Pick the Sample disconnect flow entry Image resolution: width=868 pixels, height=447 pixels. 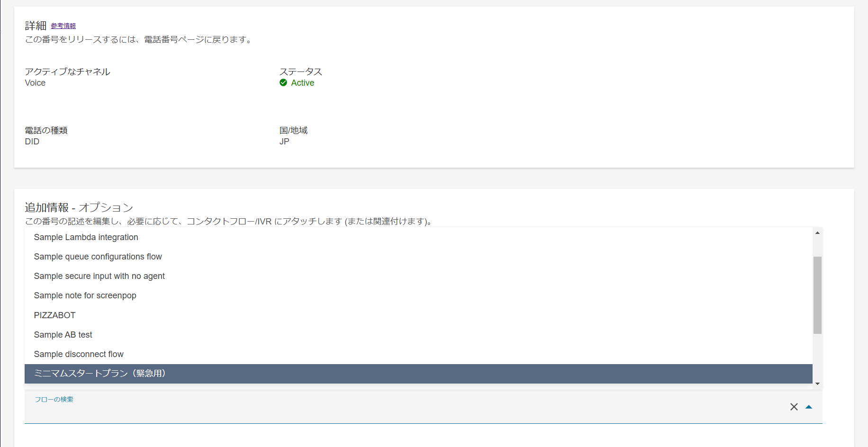79,354
